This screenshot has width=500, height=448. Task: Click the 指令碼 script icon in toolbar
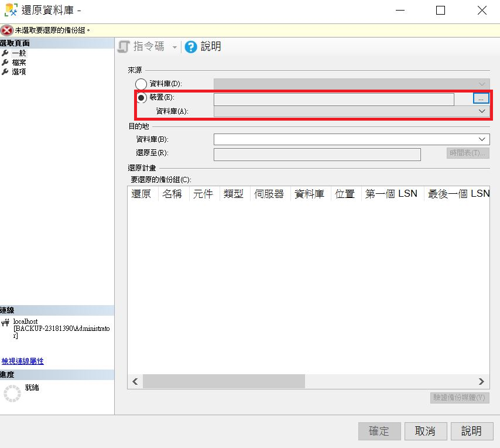124,46
